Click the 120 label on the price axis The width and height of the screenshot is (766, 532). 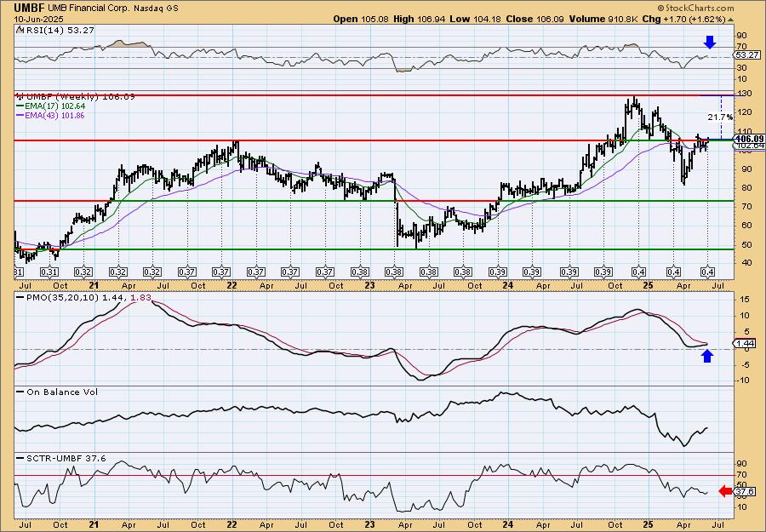[x=743, y=112]
